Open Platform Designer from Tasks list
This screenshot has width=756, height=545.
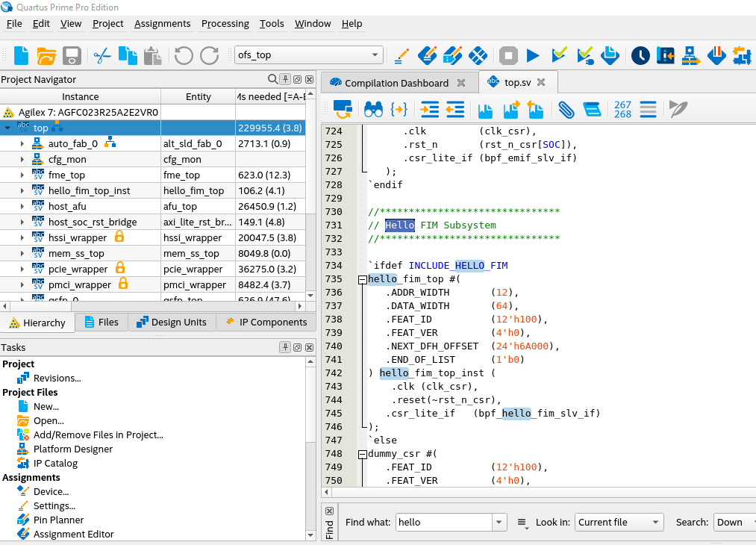72,449
